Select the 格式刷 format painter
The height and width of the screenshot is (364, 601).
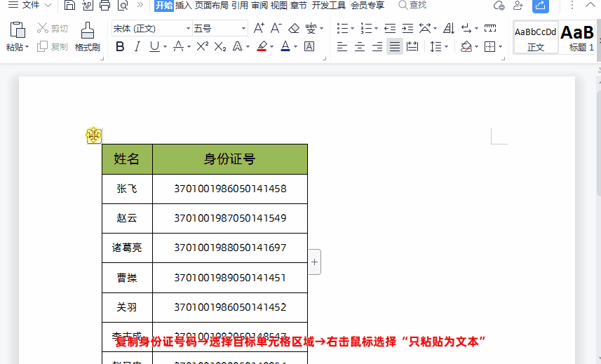[88, 36]
